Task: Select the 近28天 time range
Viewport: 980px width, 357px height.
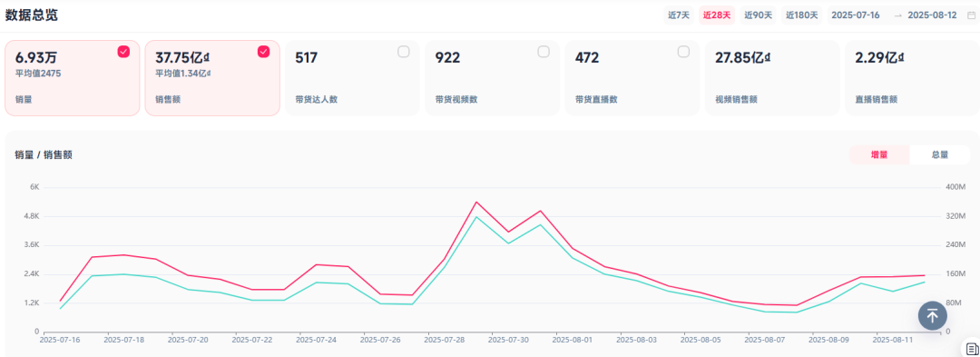Action: [717, 15]
